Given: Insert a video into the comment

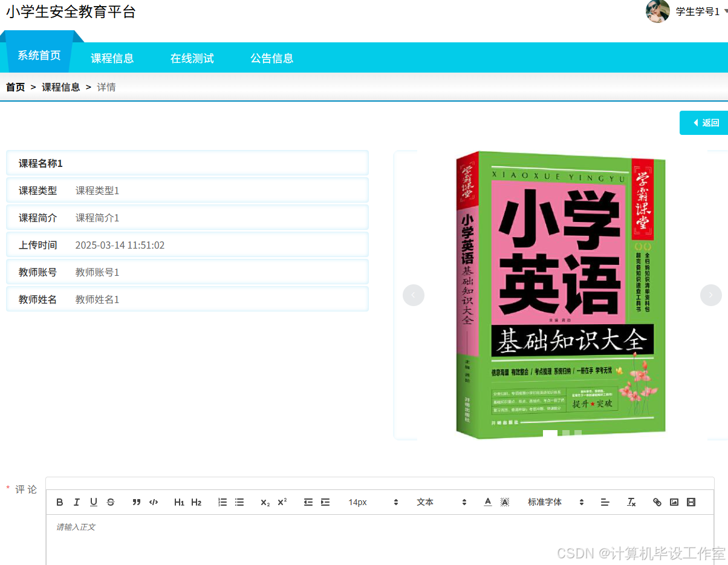Looking at the screenshot, I should pyautogui.click(x=691, y=502).
